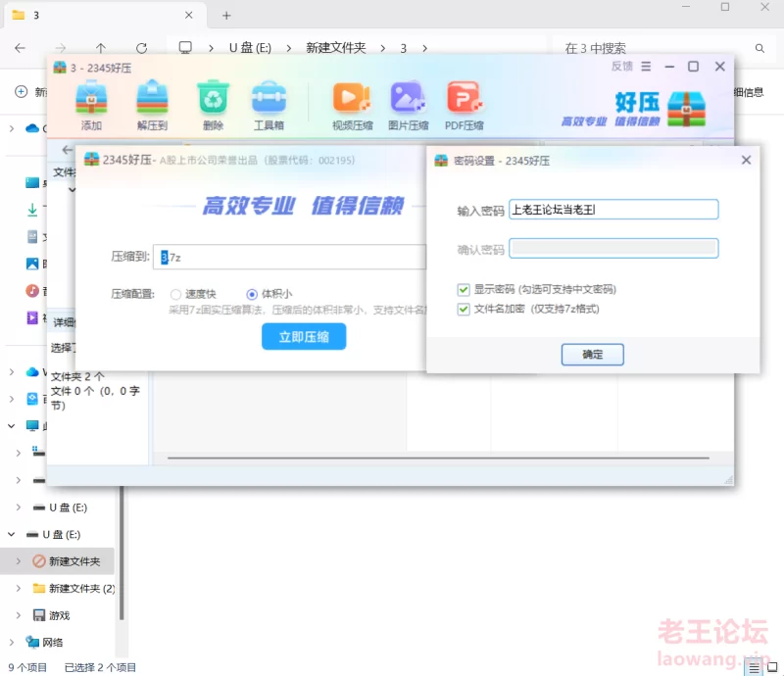
Task: Expand the 游戏 tree node
Action: 19,615
